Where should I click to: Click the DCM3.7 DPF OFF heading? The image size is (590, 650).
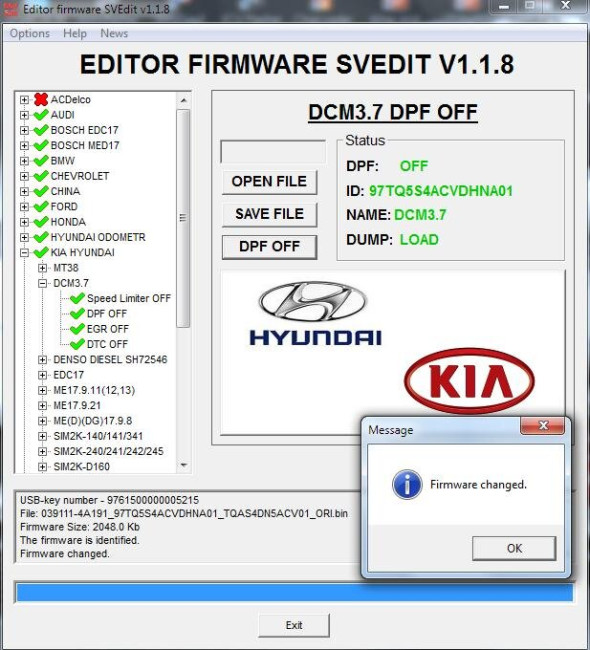(x=393, y=112)
